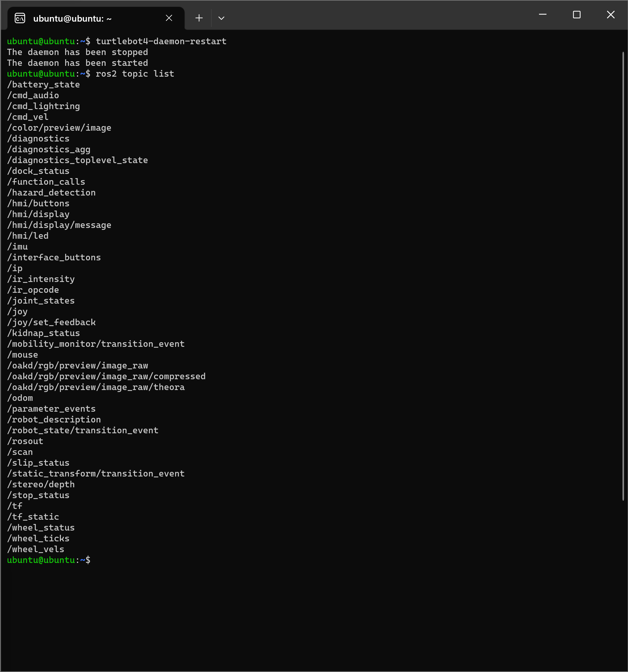Select the ubuntu@ubuntu: ~ tab
The width and height of the screenshot is (628, 672).
tap(73, 18)
